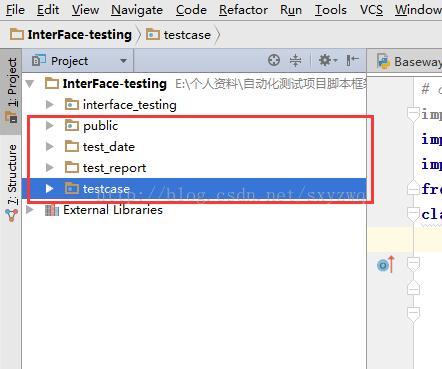Click the collapse all icon

[295, 60]
